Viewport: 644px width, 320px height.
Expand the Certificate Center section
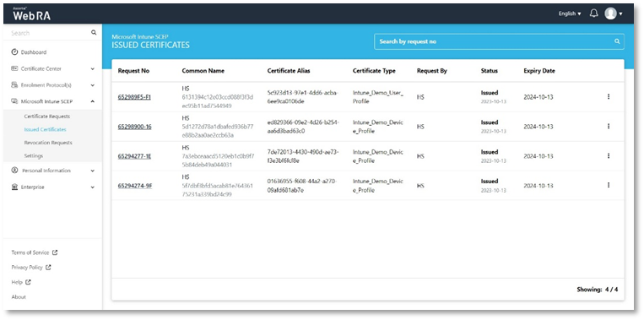pos(52,68)
